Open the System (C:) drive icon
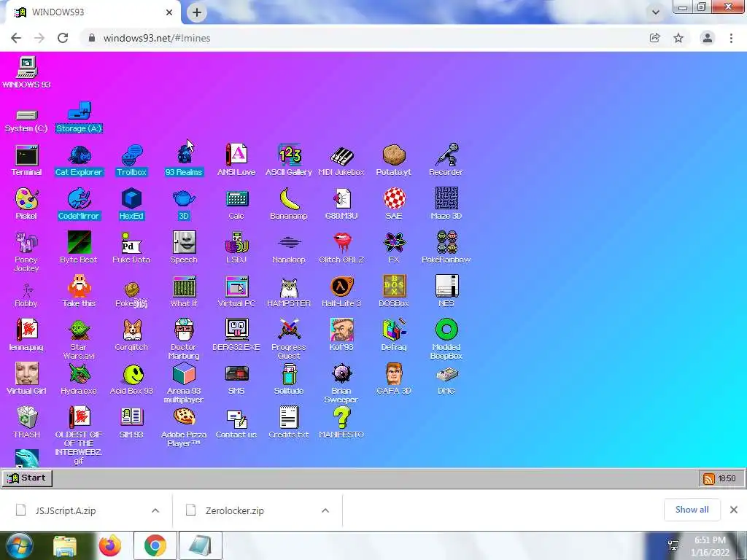The width and height of the screenshot is (747, 560). [27, 114]
